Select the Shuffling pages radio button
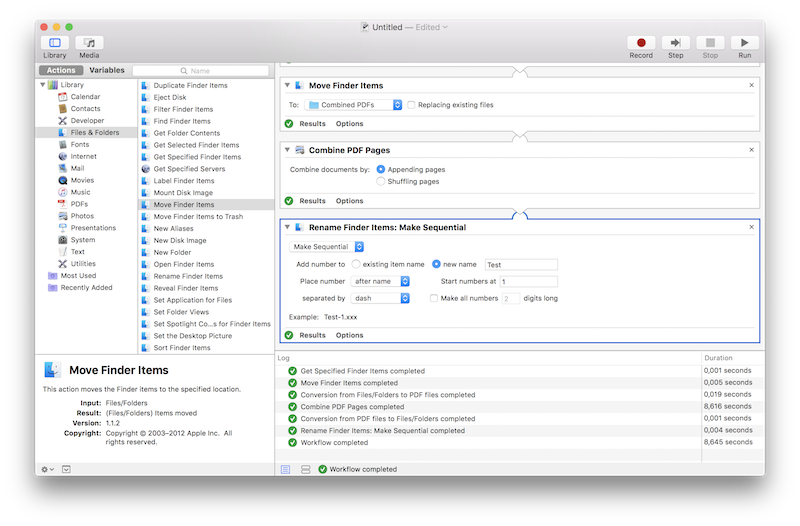 381,182
